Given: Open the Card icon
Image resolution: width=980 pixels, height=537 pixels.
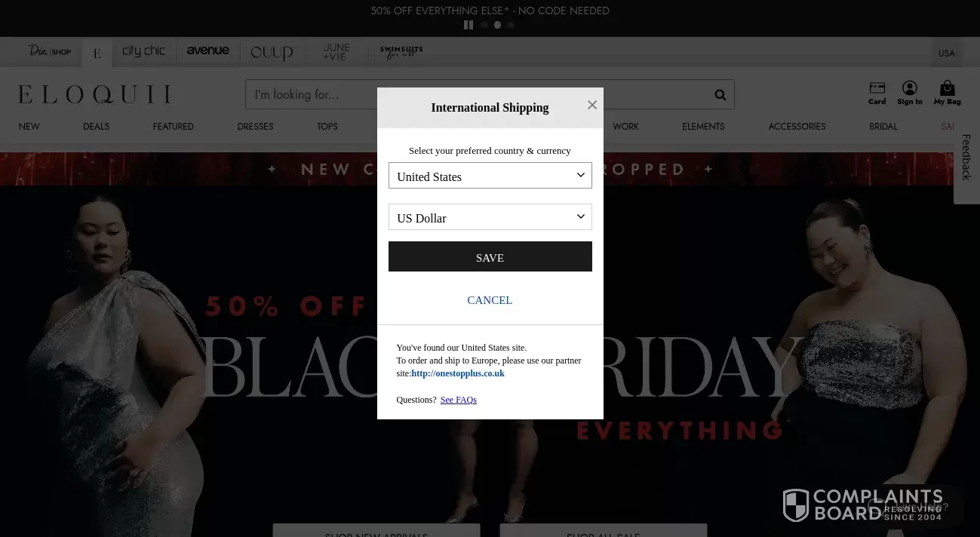Looking at the screenshot, I should (877, 93).
